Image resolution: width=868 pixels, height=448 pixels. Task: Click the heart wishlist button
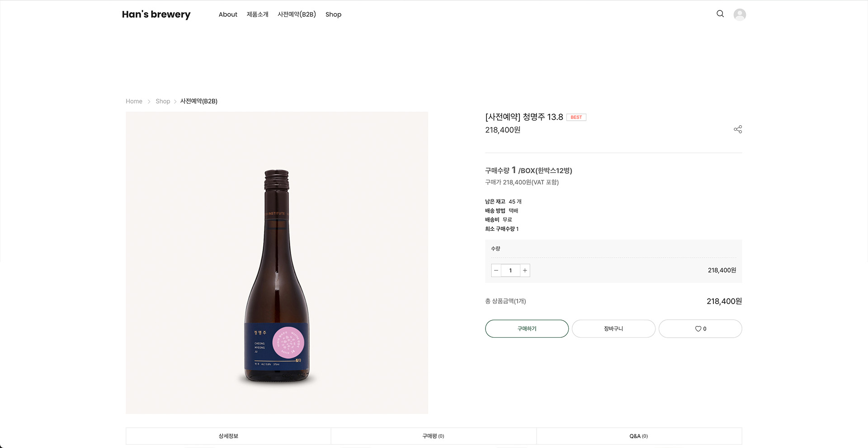coord(700,329)
